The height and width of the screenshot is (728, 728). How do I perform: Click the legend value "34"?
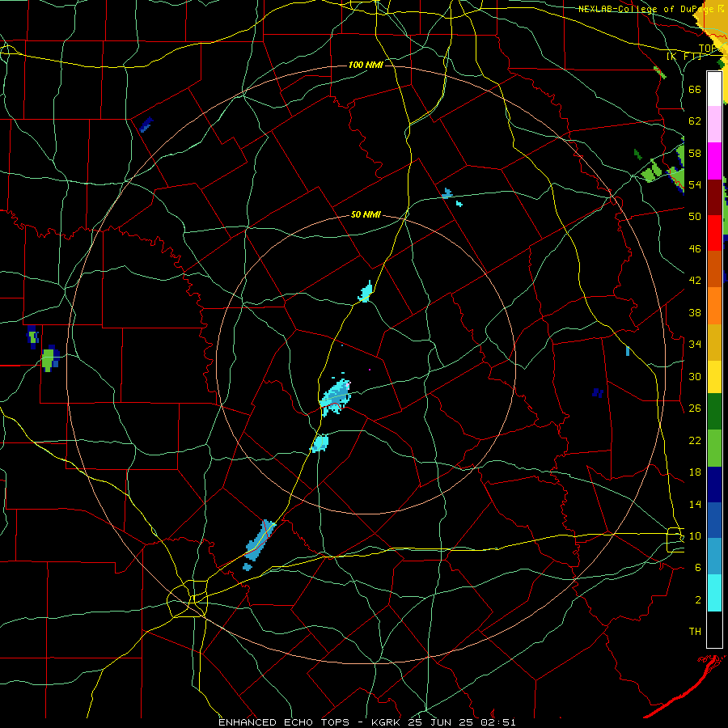(x=695, y=345)
